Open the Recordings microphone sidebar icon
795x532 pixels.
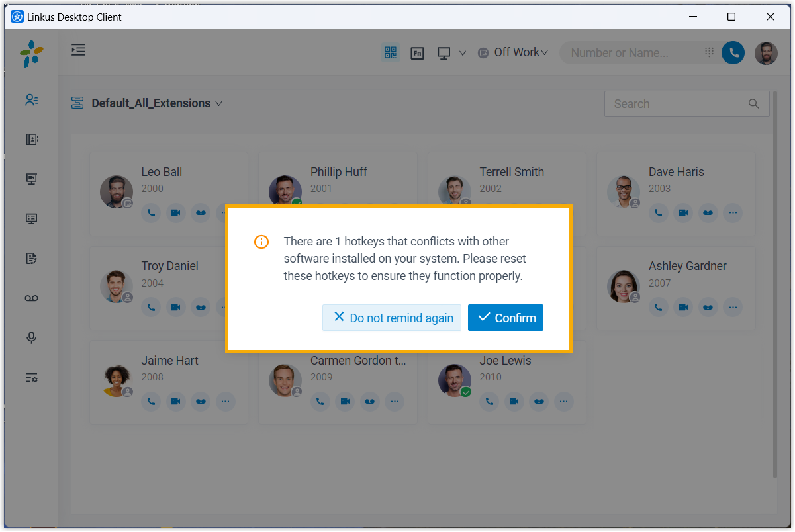click(x=31, y=338)
